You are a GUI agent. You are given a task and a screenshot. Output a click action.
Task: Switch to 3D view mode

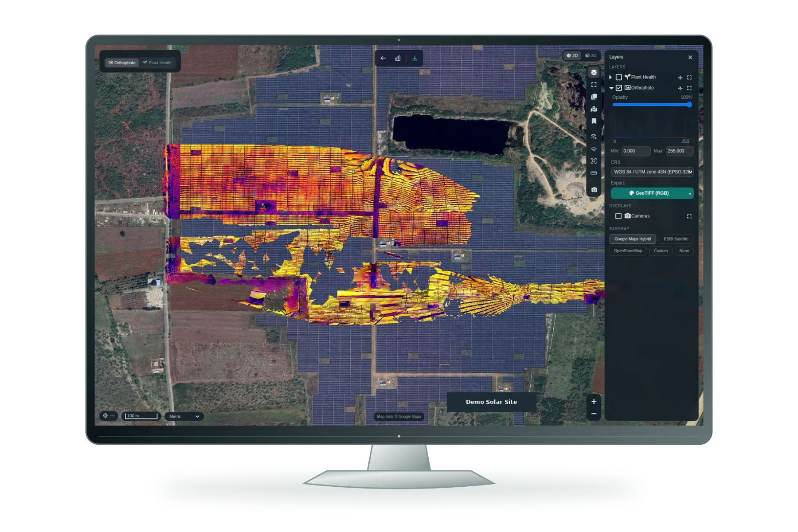pos(591,55)
